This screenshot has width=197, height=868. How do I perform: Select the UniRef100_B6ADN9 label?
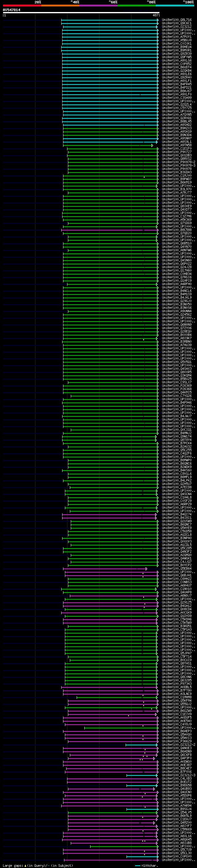(176, 751)
